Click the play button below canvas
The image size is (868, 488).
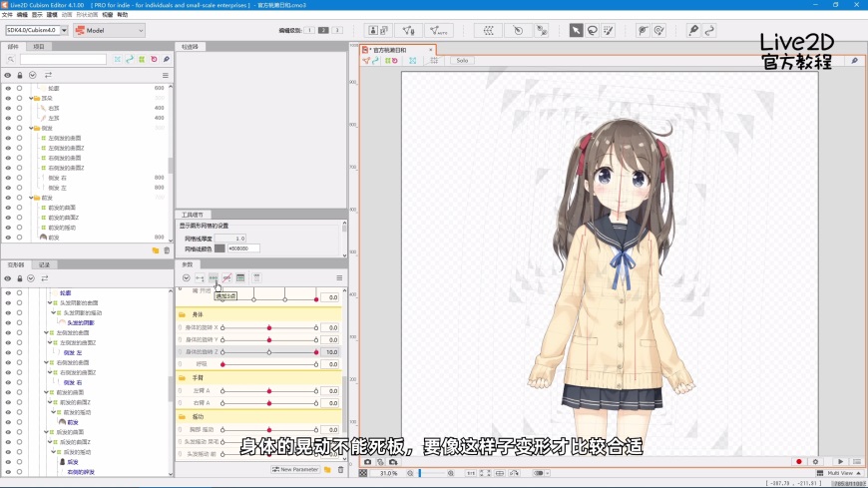840,461
